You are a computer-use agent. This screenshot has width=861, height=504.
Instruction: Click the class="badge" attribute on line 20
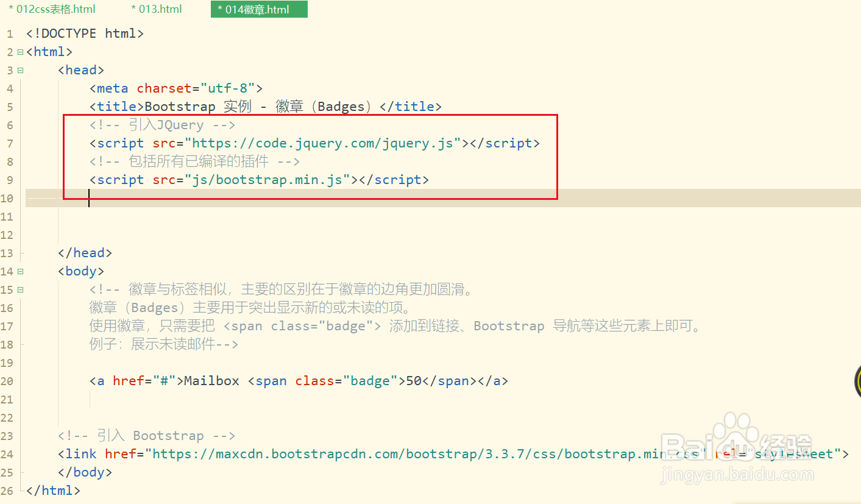point(347,381)
